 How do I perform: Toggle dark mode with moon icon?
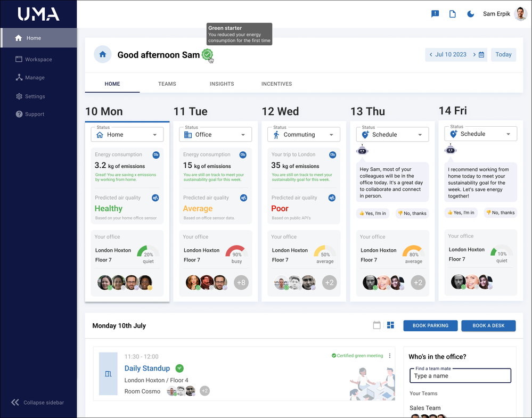click(470, 14)
